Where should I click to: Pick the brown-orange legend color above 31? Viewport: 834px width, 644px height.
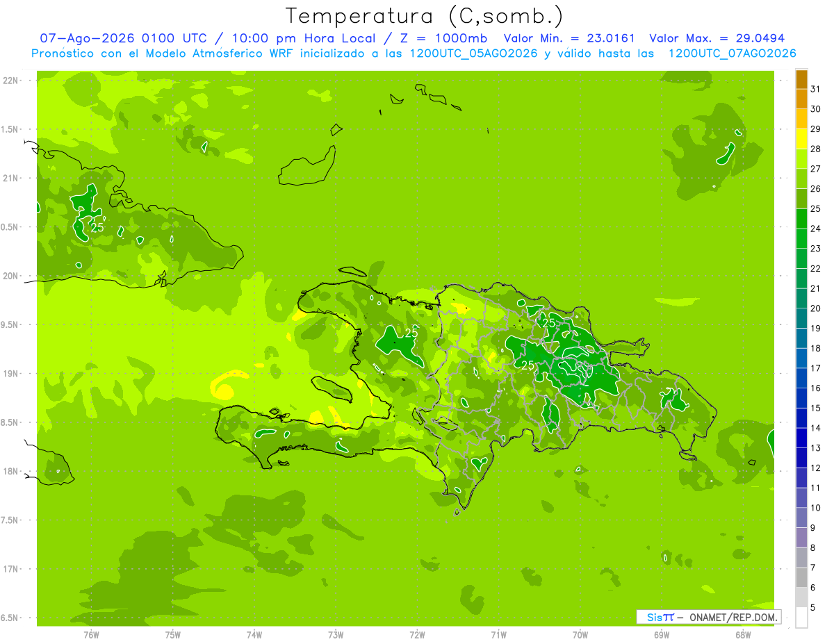tap(801, 79)
